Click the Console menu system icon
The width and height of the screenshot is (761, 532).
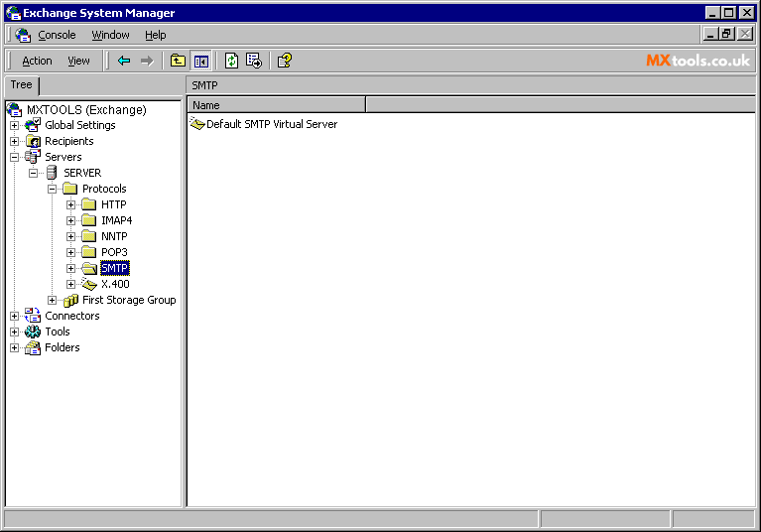(23, 35)
